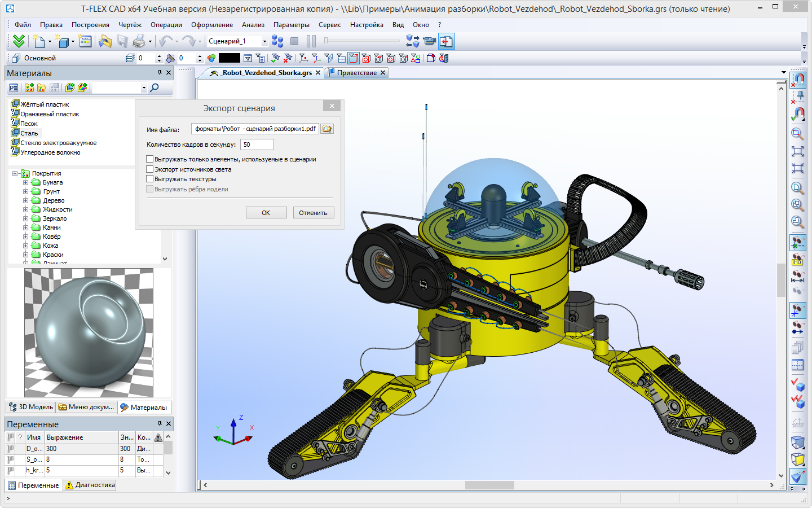Image resolution: width=812 pixels, height=508 pixels.
Task: Click the red check with blue cube icon
Action: pos(797,384)
